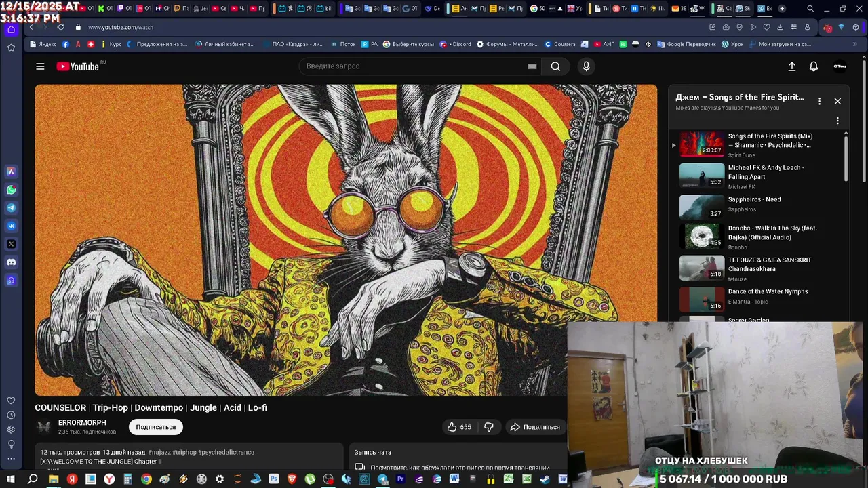Click the #nujazz hashtag
Viewport: 868px width, 488px height.
tap(159, 452)
